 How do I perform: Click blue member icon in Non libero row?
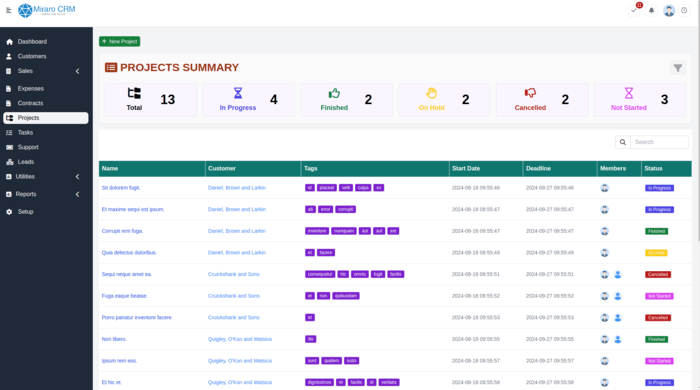click(618, 339)
